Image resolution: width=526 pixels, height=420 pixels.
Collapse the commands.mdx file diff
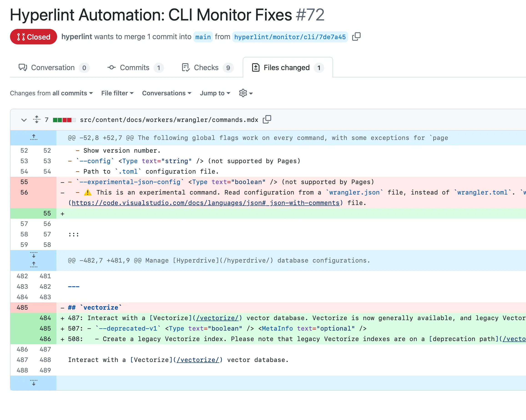24,120
